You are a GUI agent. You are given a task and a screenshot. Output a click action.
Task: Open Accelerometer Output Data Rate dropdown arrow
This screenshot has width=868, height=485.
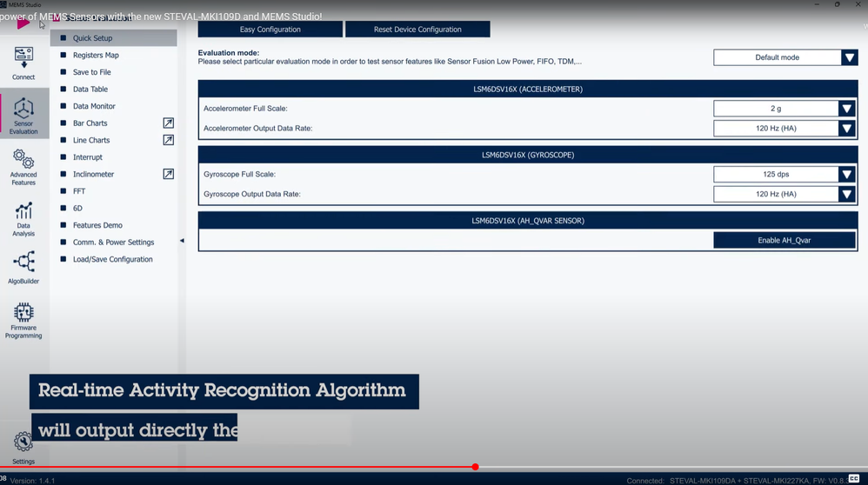(847, 129)
